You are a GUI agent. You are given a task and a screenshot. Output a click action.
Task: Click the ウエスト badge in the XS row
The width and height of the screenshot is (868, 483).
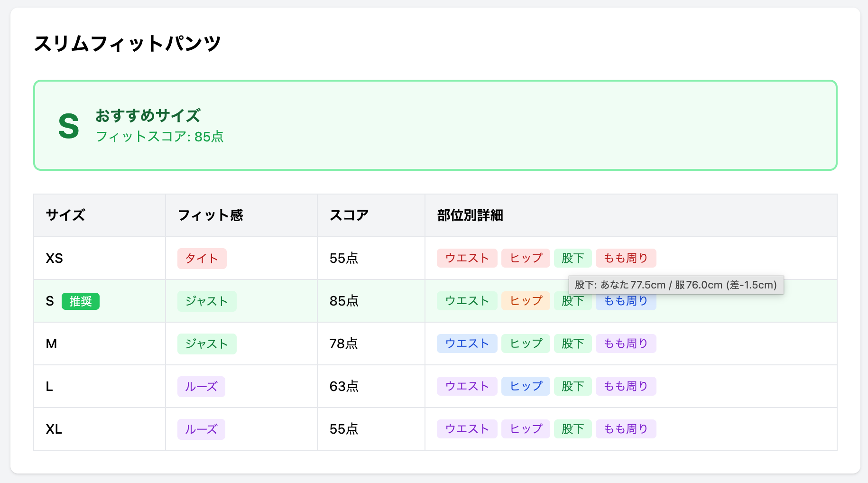[467, 258]
